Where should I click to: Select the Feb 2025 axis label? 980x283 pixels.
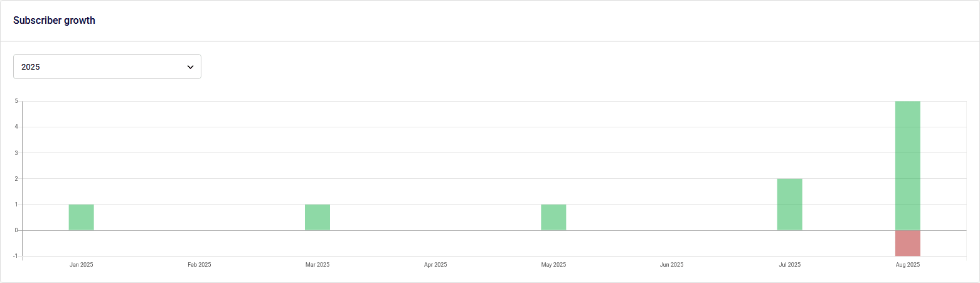click(x=200, y=265)
